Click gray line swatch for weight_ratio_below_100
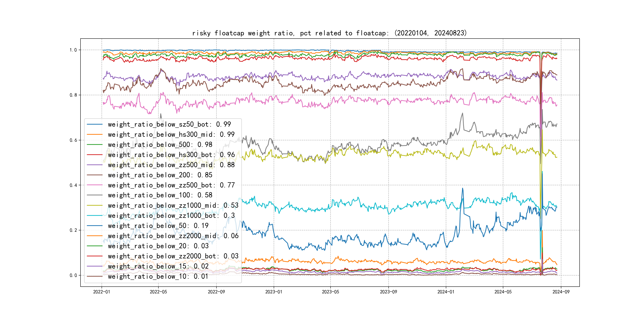This screenshot has width=644, height=322. 94,195
